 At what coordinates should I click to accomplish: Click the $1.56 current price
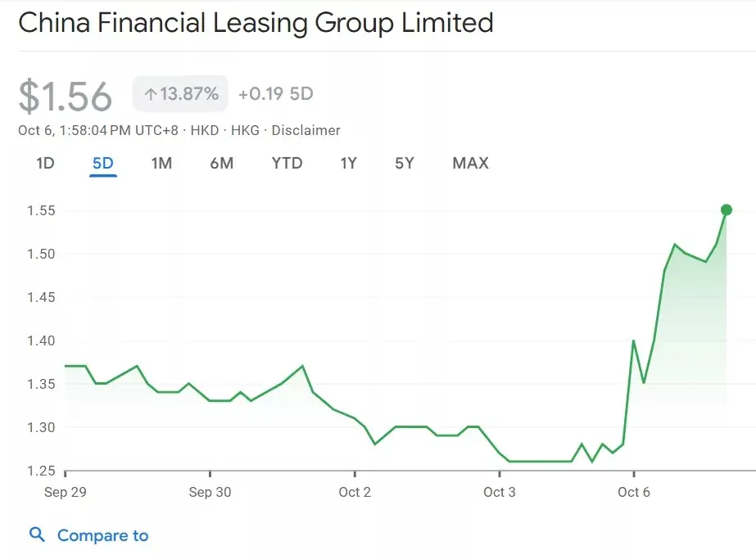[66, 97]
